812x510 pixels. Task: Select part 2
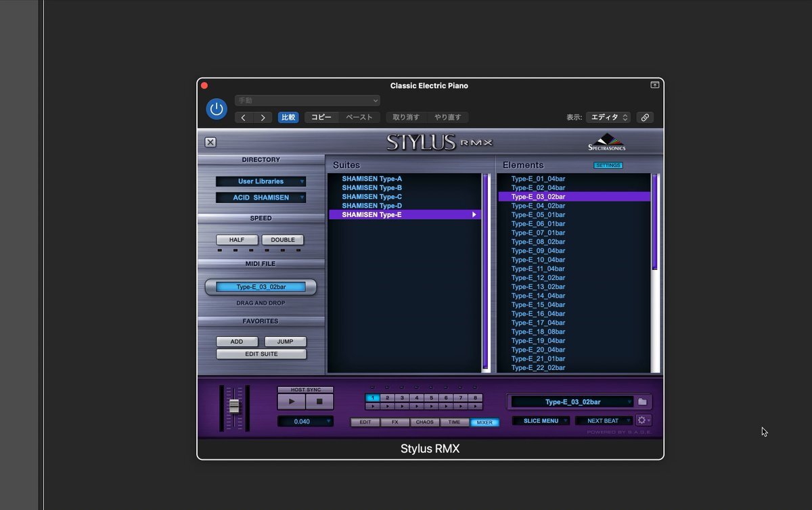pyautogui.click(x=387, y=398)
